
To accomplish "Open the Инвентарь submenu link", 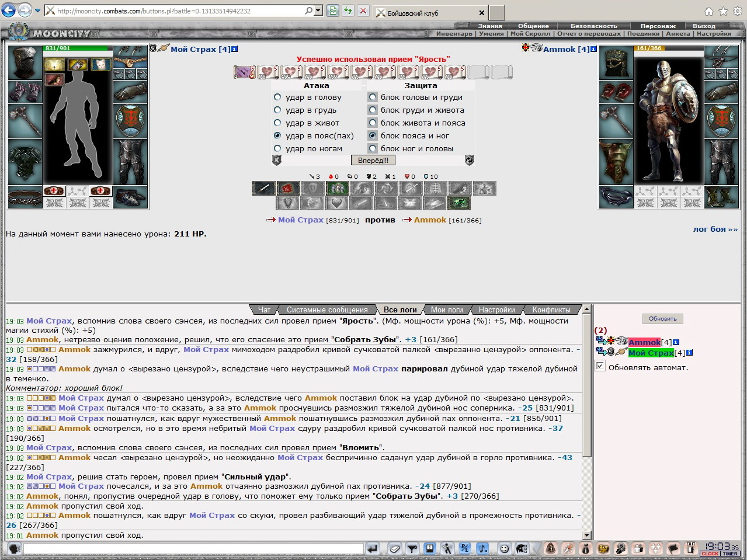I will 454,33.
